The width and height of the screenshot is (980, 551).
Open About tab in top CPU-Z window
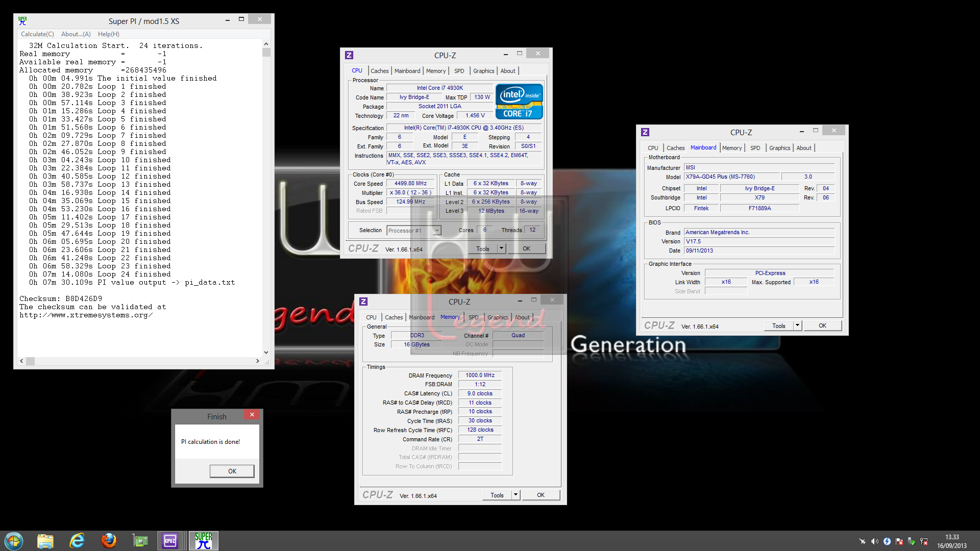508,71
